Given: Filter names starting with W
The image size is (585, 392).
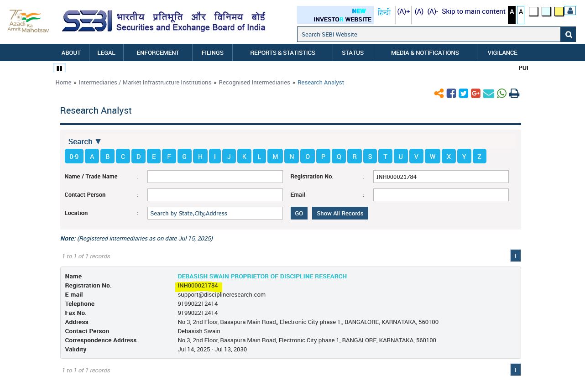Looking at the screenshot, I should 432,157.
